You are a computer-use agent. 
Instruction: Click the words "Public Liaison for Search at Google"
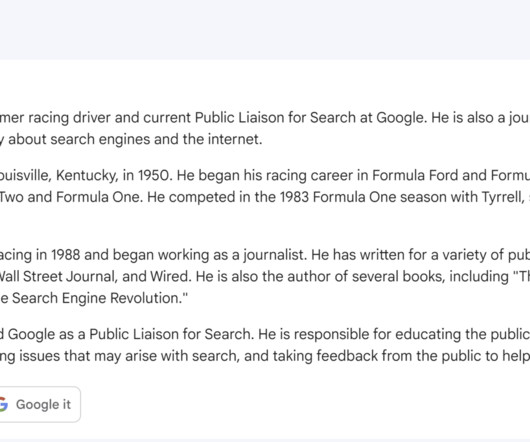(x=309, y=118)
